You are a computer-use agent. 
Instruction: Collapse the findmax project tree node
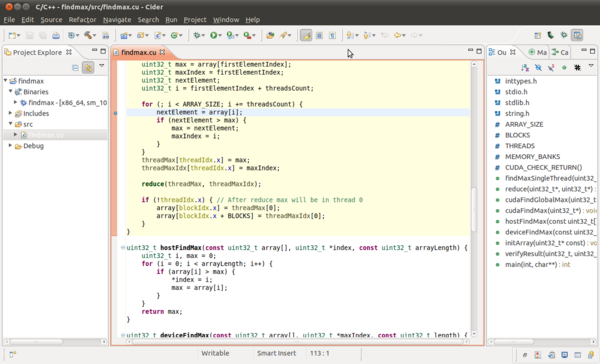6,80
